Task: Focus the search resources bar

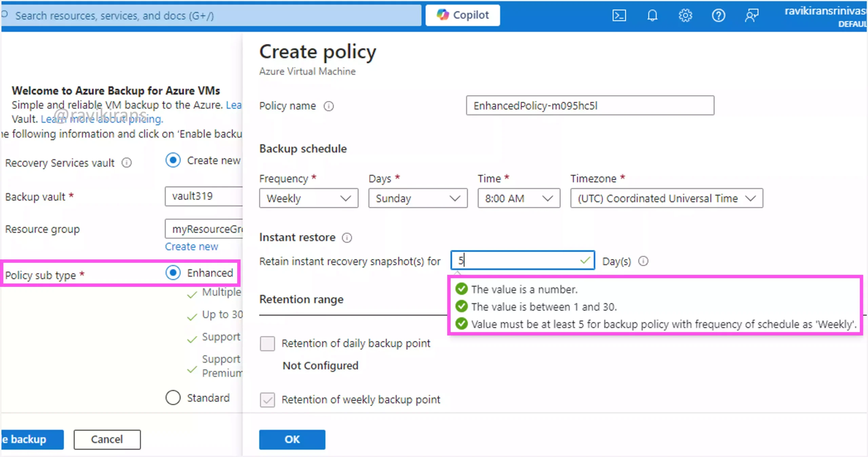Action: click(x=211, y=16)
